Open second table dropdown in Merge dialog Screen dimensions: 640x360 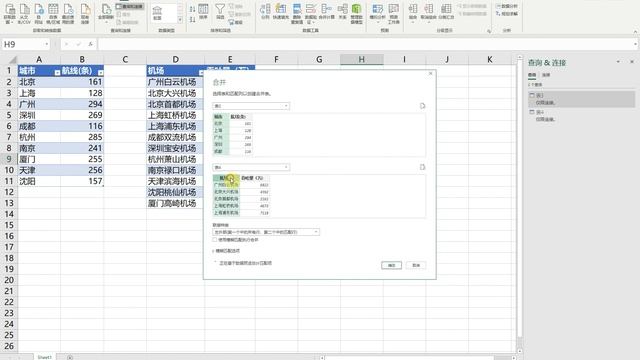(x=251, y=167)
